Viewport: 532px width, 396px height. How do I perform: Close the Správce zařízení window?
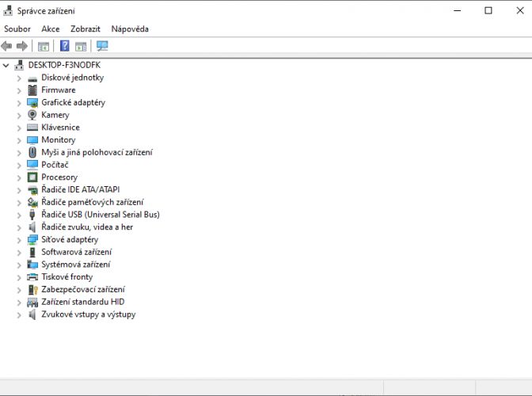click(x=520, y=10)
